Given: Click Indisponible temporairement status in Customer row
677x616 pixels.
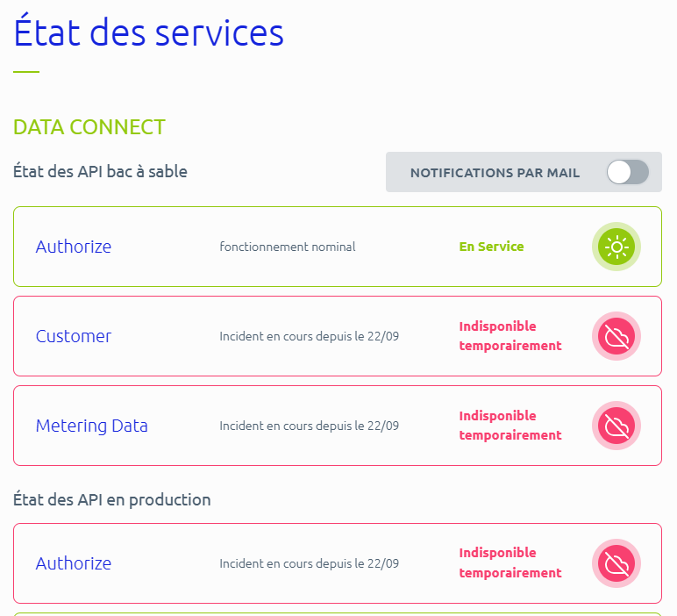Looking at the screenshot, I should (x=510, y=336).
